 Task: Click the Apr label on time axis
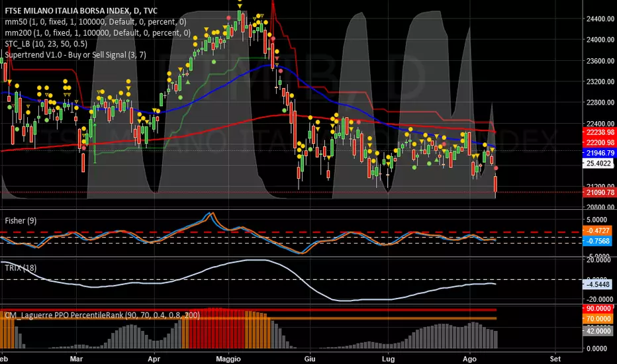click(x=154, y=359)
